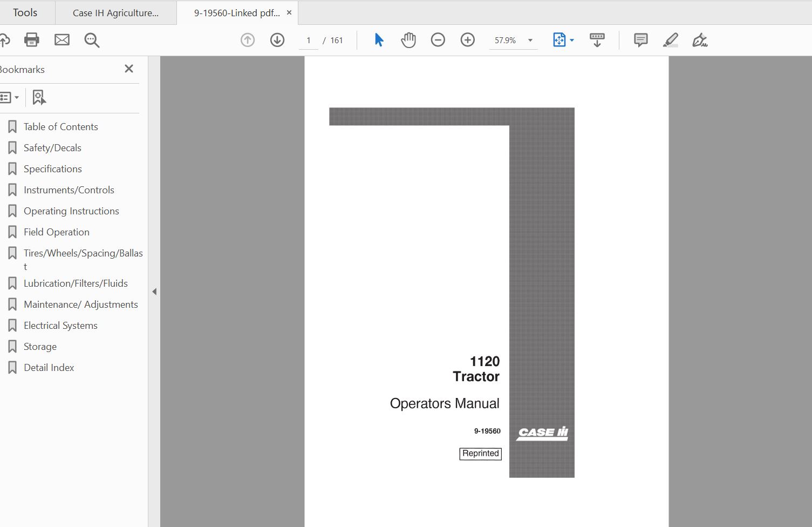Click the '1120' model number text
812x527 pixels.
pos(485,361)
